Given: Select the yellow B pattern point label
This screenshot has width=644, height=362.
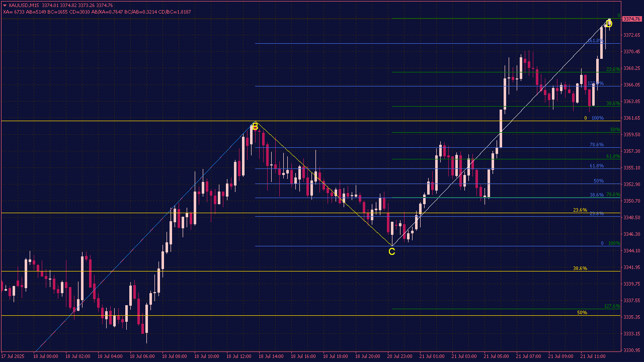Looking at the screenshot, I should click(x=255, y=126).
